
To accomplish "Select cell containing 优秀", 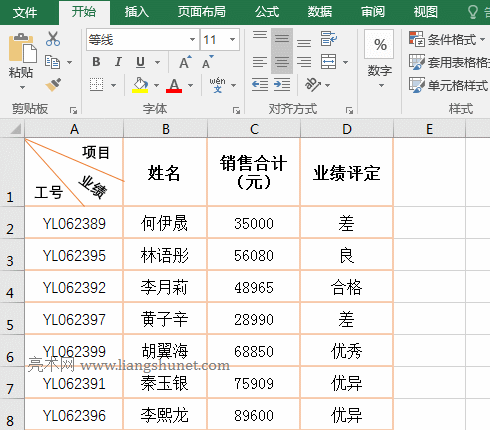I will tap(347, 351).
